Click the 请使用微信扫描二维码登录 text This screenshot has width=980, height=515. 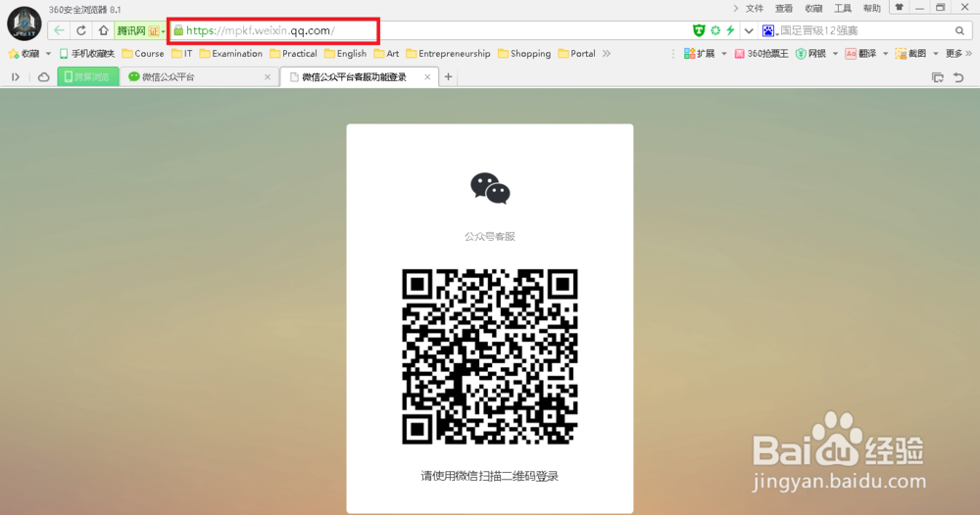pyautogui.click(x=490, y=476)
